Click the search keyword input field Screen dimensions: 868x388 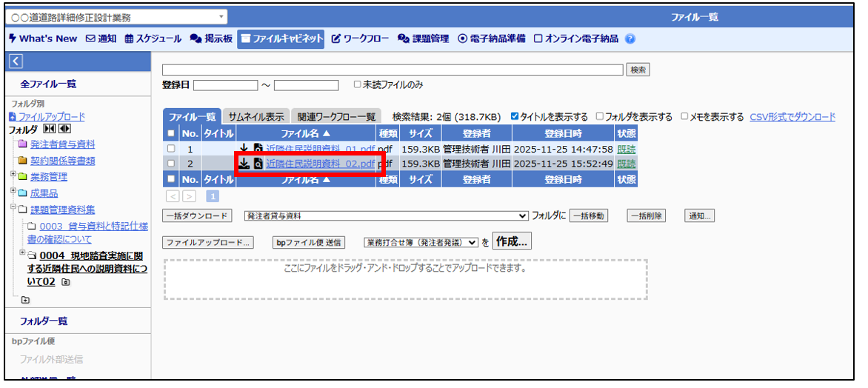pos(393,70)
